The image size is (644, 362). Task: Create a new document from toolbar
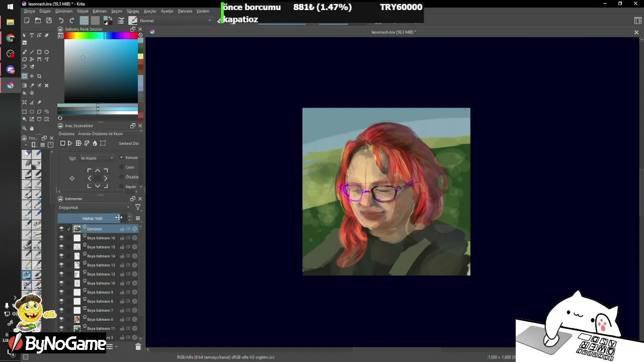[27, 21]
